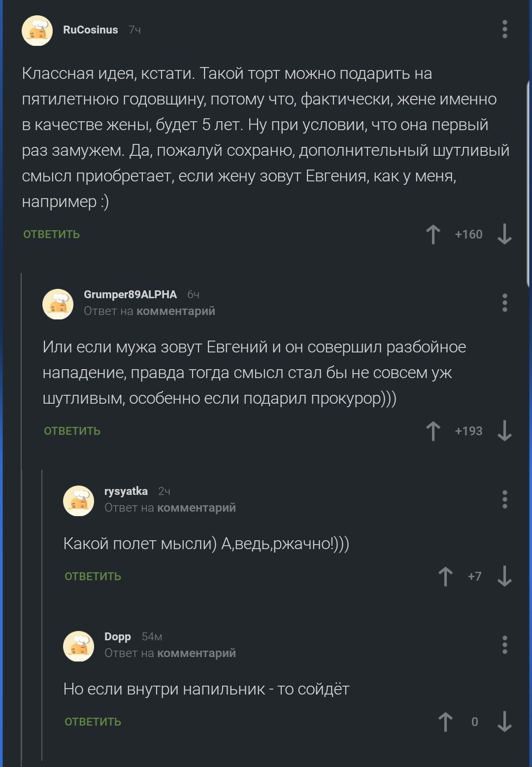Go to parent comment from rysyatka's reply
Viewport: 532px width, 767px height.
(x=196, y=508)
